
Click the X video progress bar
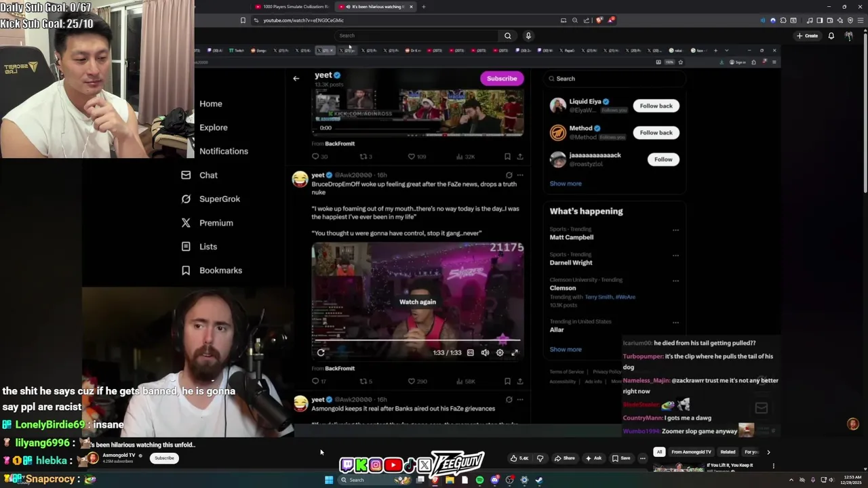tap(418, 340)
